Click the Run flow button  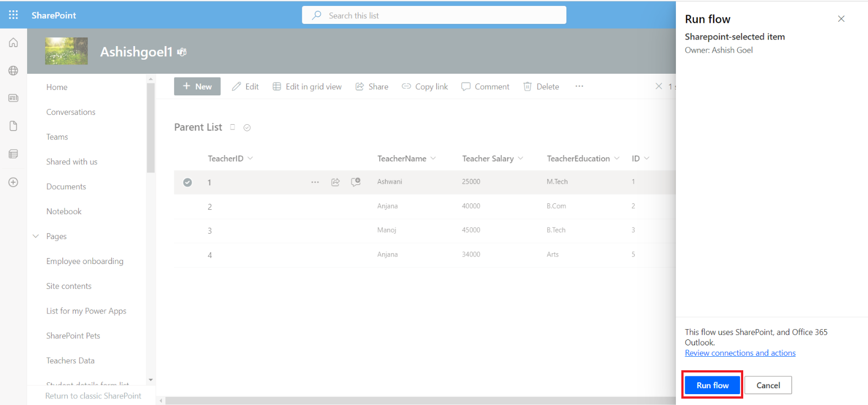712,385
